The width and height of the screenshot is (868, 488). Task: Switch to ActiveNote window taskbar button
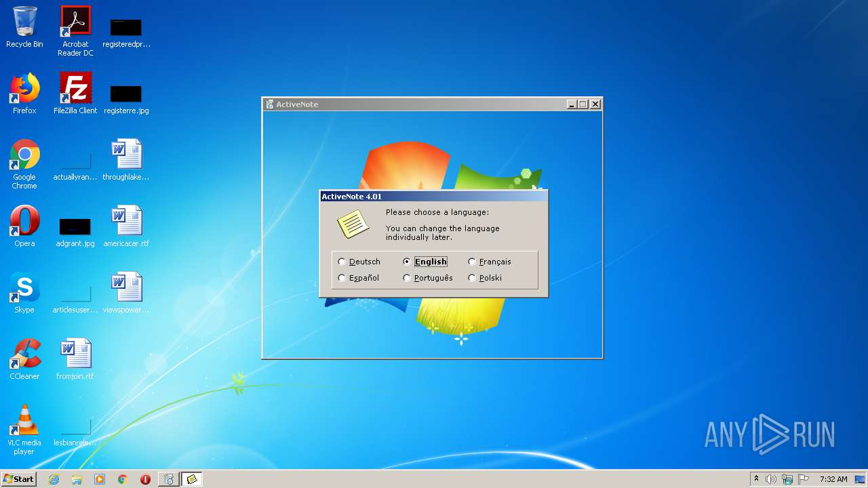pyautogui.click(x=169, y=479)
